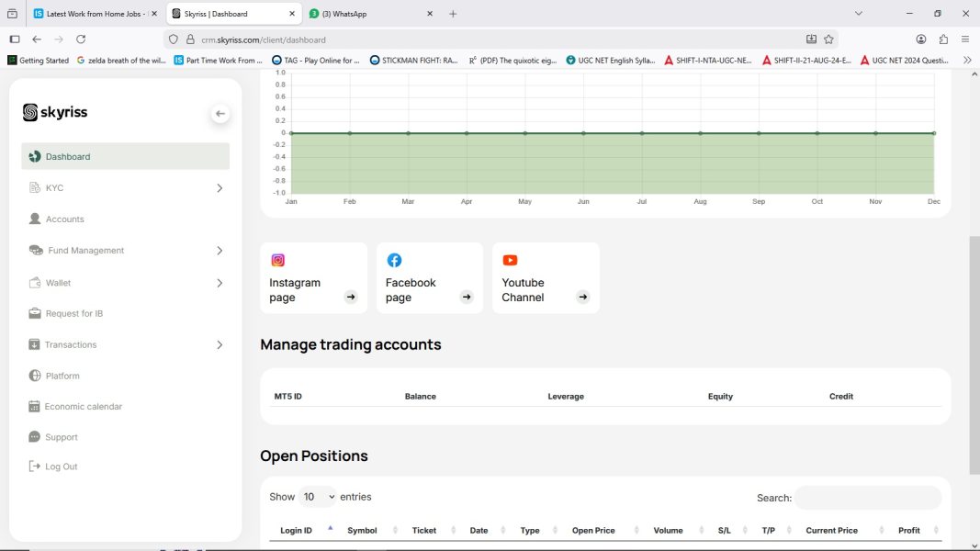Screen dimensions: 980x551
Task: Click the Log Out icon
Action: 34,466
